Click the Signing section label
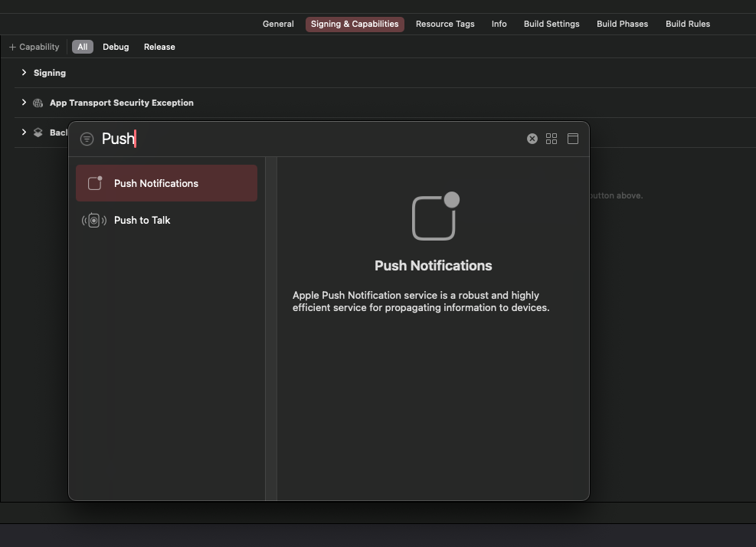 click(50, 73)
